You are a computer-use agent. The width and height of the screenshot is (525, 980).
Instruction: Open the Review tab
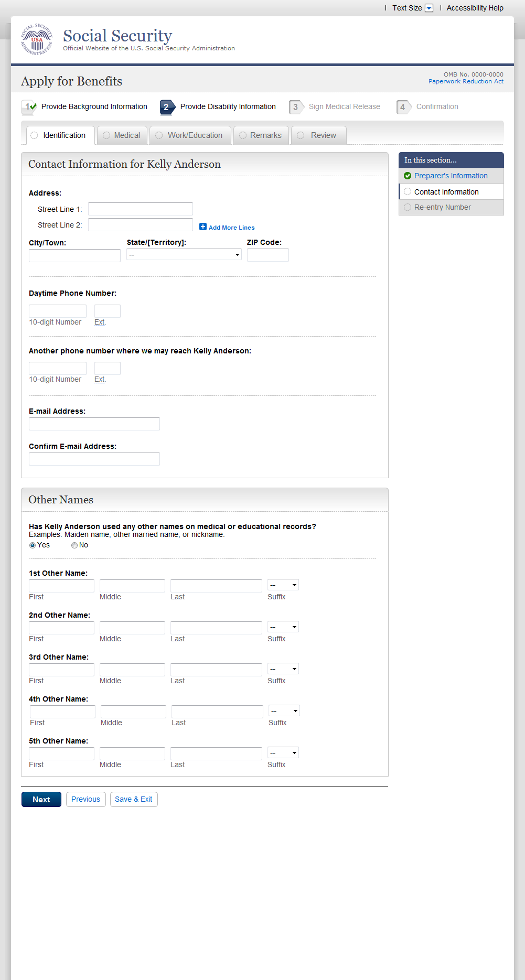point(318,135)
